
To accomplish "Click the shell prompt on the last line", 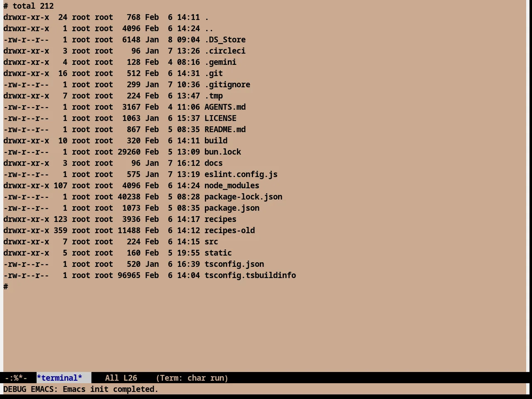I will [6, 286].
